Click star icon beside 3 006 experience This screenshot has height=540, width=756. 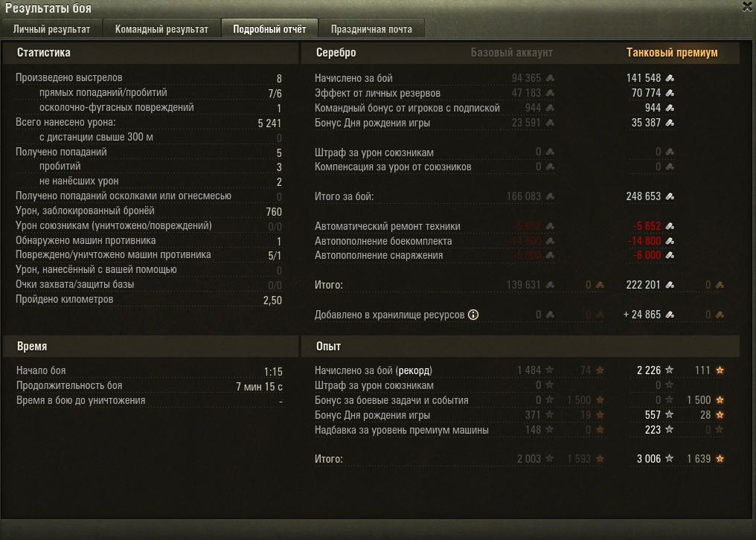pos(669,459)
